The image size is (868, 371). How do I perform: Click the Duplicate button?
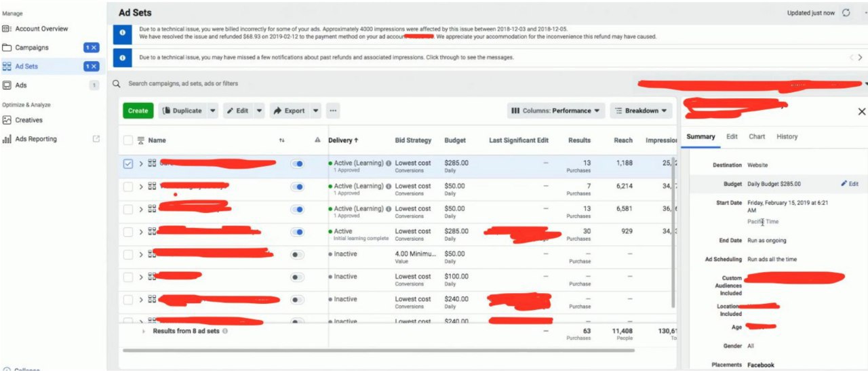point(182,111)
